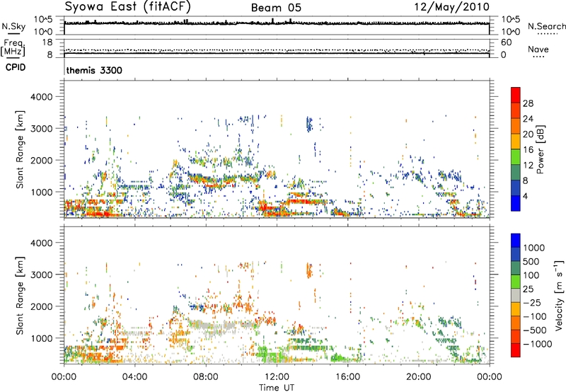The image size is (566, 392).
Task: Click the '2000' tick on the velocity panel
Action: 41,306
